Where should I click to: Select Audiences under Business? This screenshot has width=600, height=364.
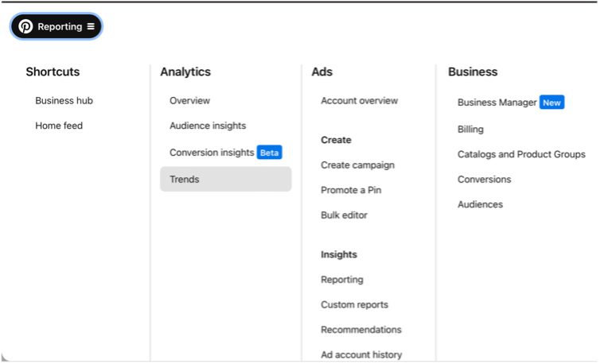point(480,204)
